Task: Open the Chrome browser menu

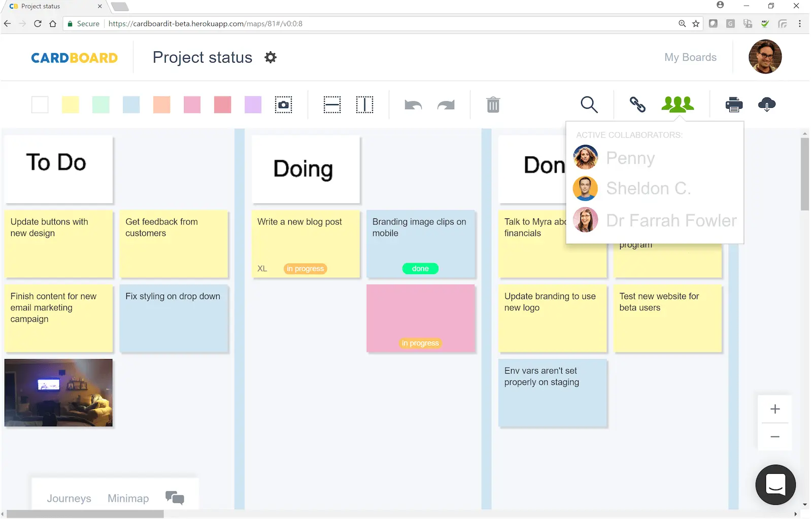Action: tap(800, 23)
